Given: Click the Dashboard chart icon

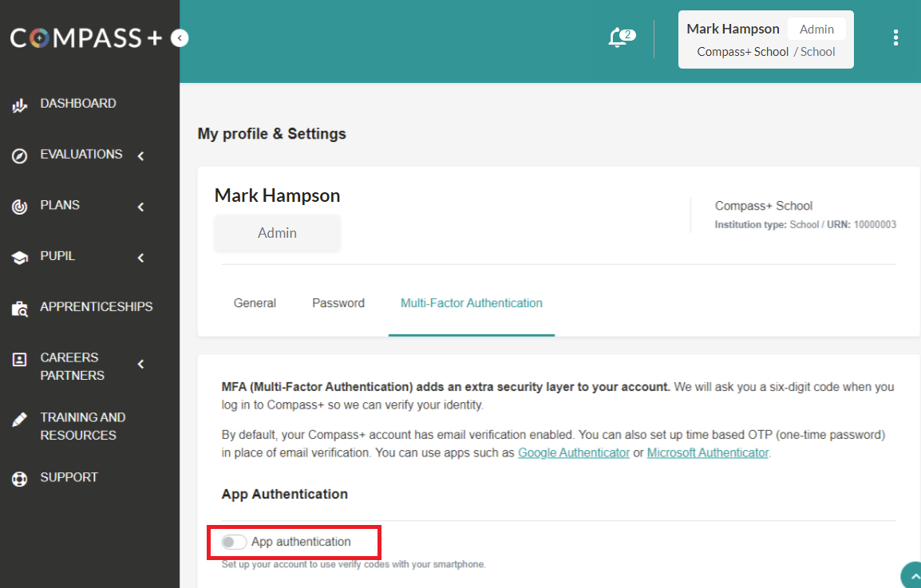Looking at the screenshot, I should tap(19, 105).
